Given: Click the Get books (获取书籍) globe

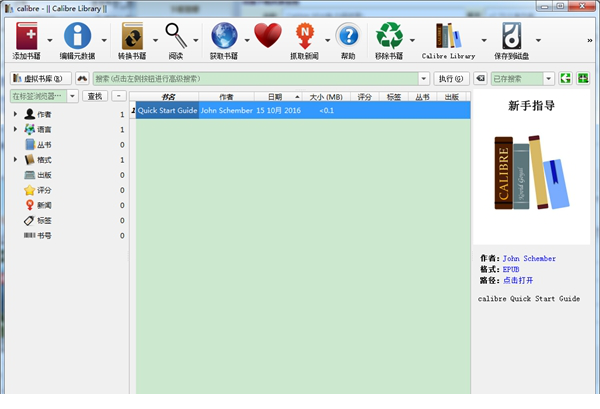Looking at the screenshot, I should pos(224,36).
